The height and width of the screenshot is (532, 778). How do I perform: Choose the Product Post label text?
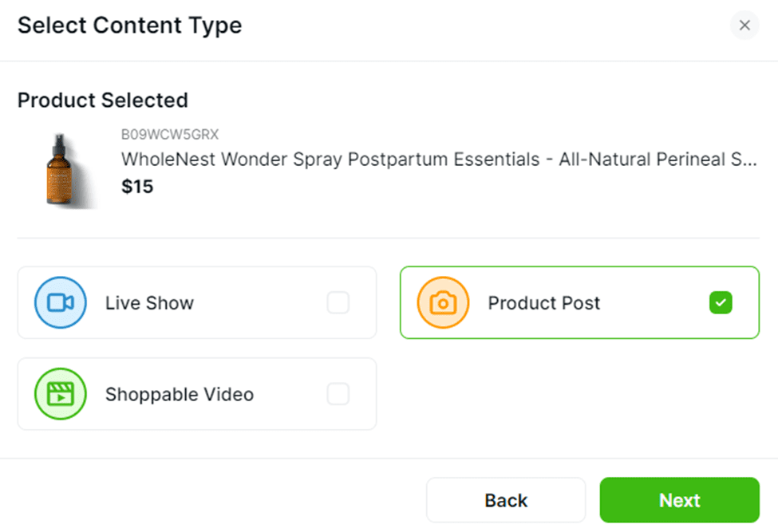(x=544, y=303)
